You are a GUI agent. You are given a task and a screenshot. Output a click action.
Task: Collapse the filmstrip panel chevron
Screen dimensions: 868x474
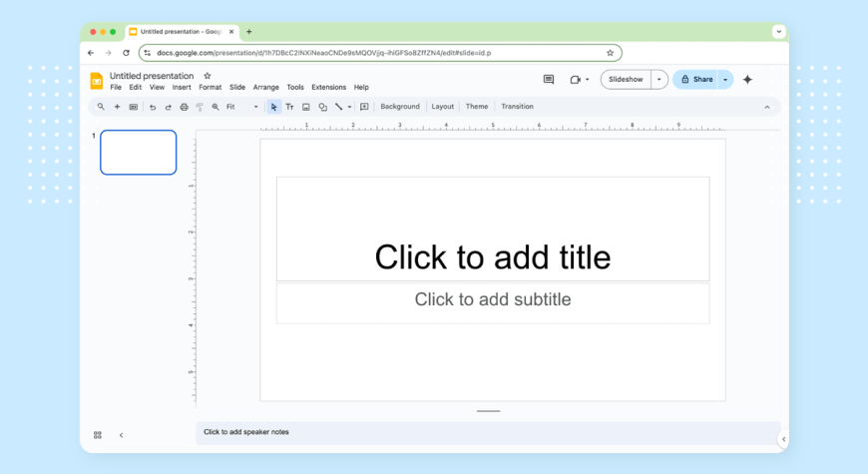[x=122, y=435]
